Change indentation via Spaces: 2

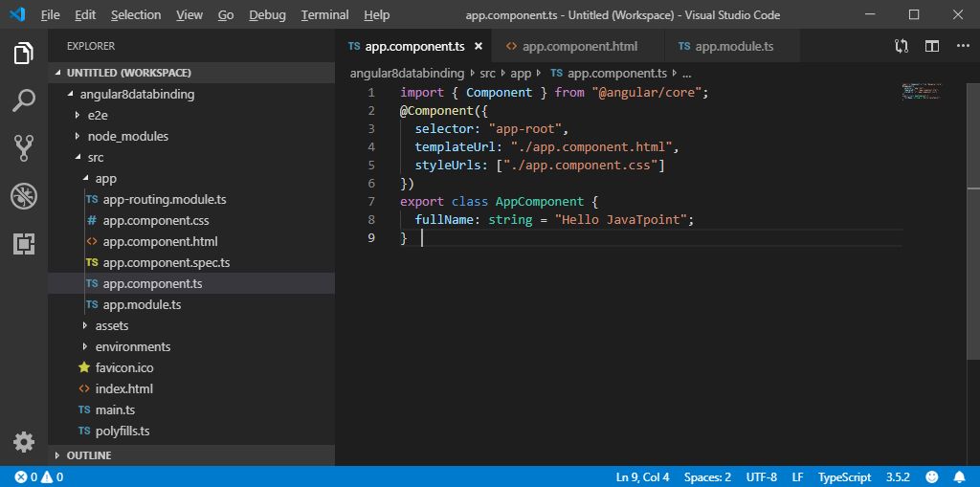click(x=707, y=477)
